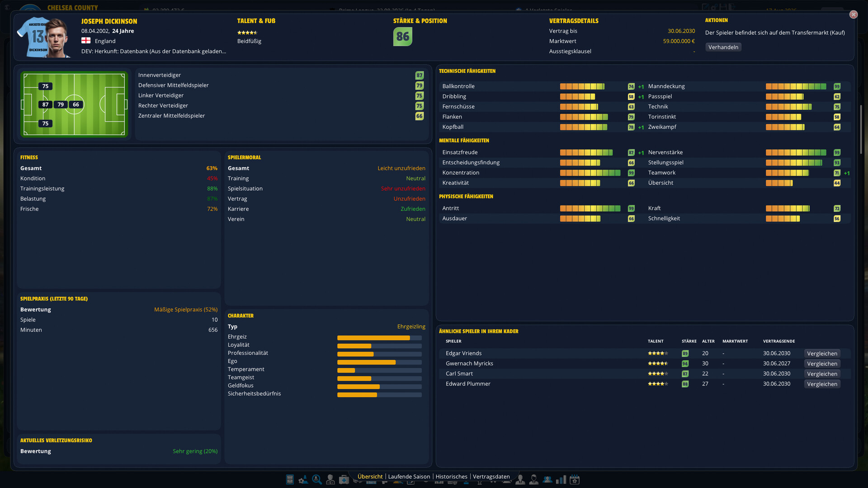Switch to the Historisches tab

click(452, 476)
